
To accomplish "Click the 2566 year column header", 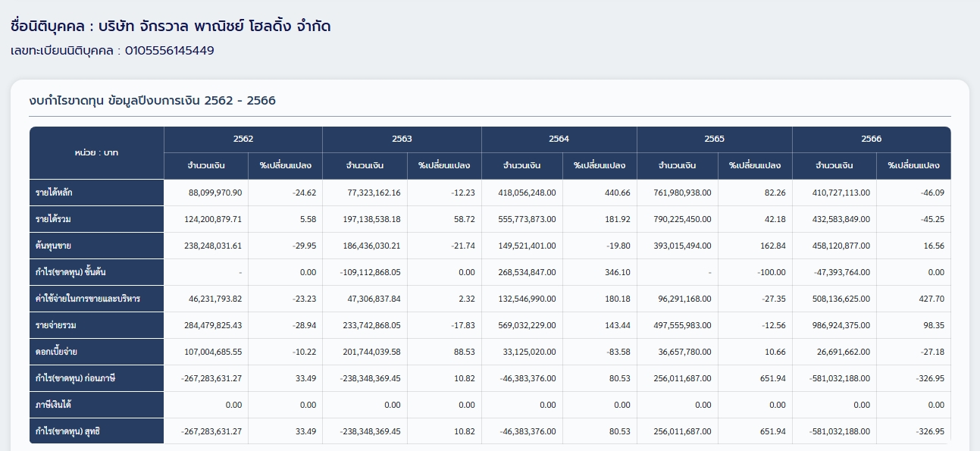I will [871, 139].
